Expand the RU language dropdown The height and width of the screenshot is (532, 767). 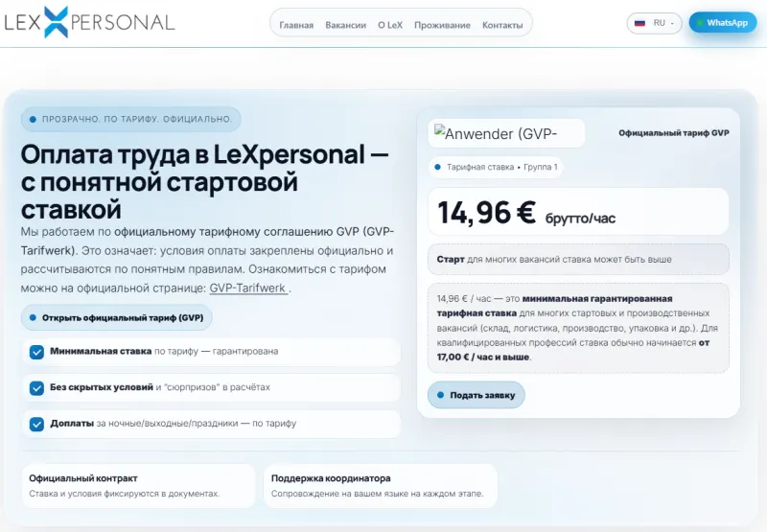tap(654, 23)
